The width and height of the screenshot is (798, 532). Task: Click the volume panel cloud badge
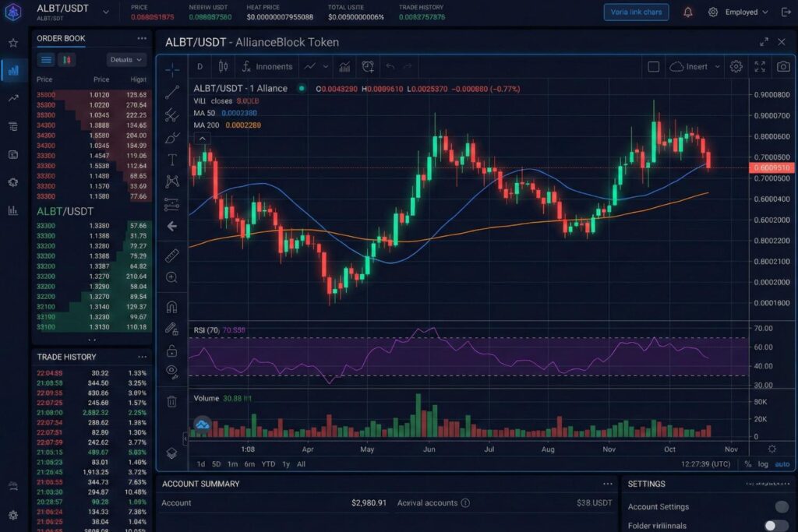(202, 424)
